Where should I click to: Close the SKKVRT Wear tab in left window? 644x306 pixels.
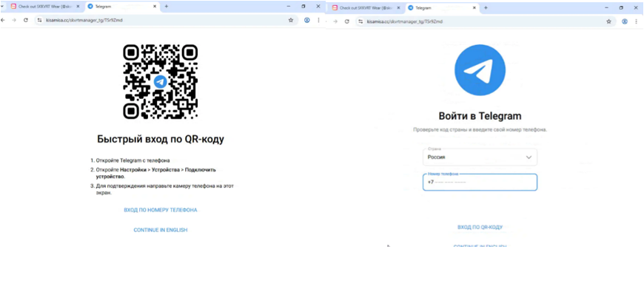tap(78, 7)
